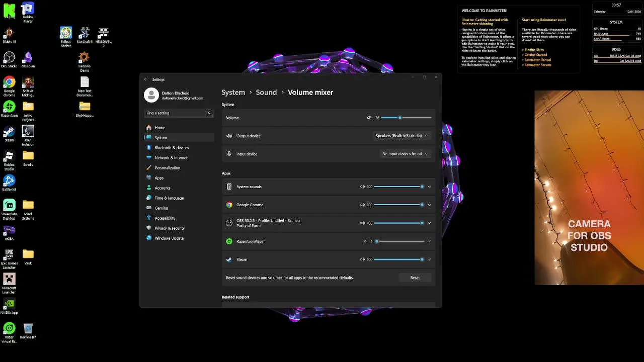Open Gaming settings page
This screenshot has width=644, height=362.
tap(179, 208)
